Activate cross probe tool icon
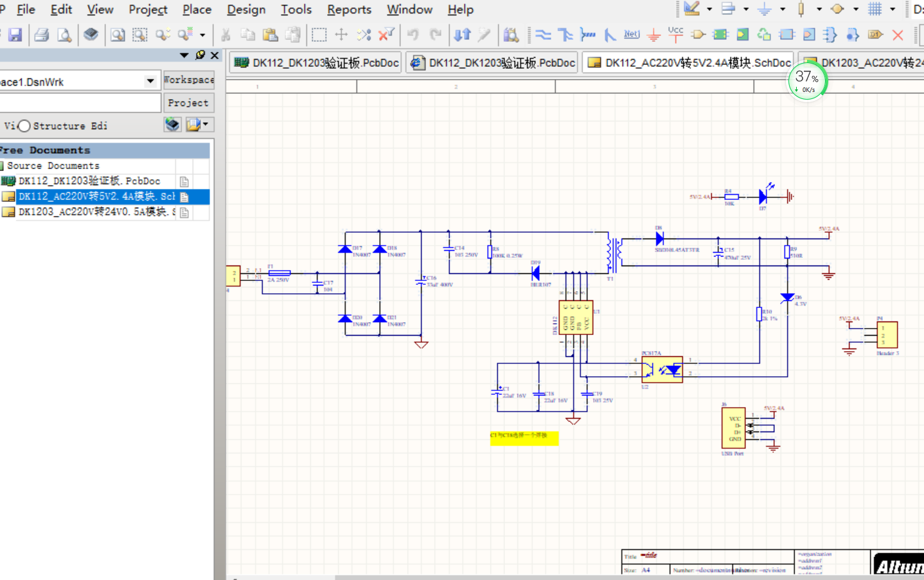 point(484,35)
